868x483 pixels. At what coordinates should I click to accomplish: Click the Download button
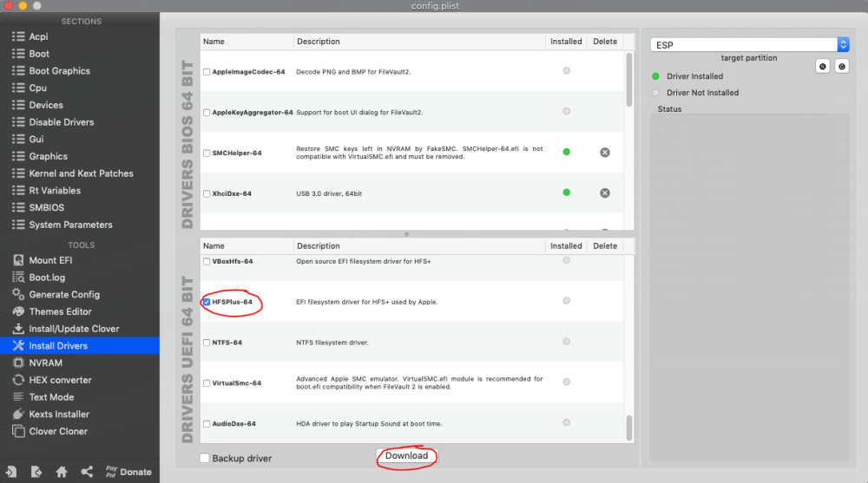[407, 456]
